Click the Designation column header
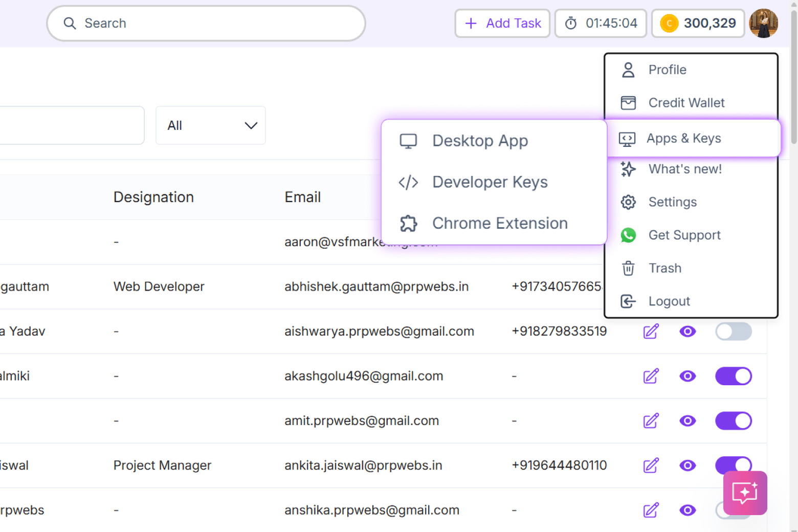Image resolution: width=798 pixels, height=532 pixels. [x=153, y=197]
